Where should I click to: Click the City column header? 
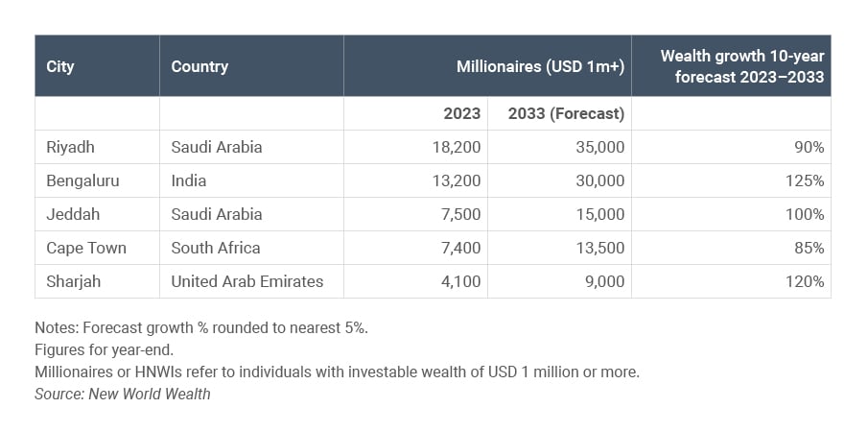(x=60, y=67)
